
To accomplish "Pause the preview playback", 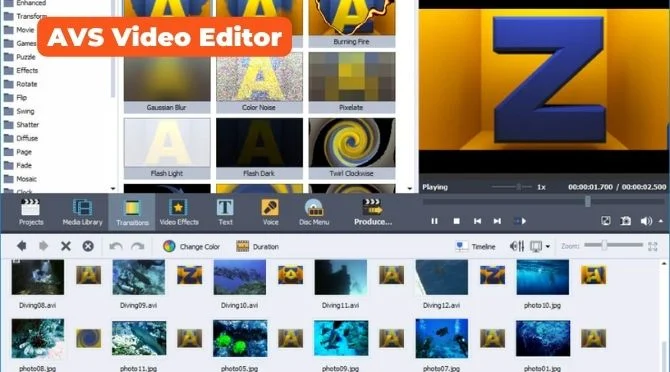I will (x=435, y=221).
